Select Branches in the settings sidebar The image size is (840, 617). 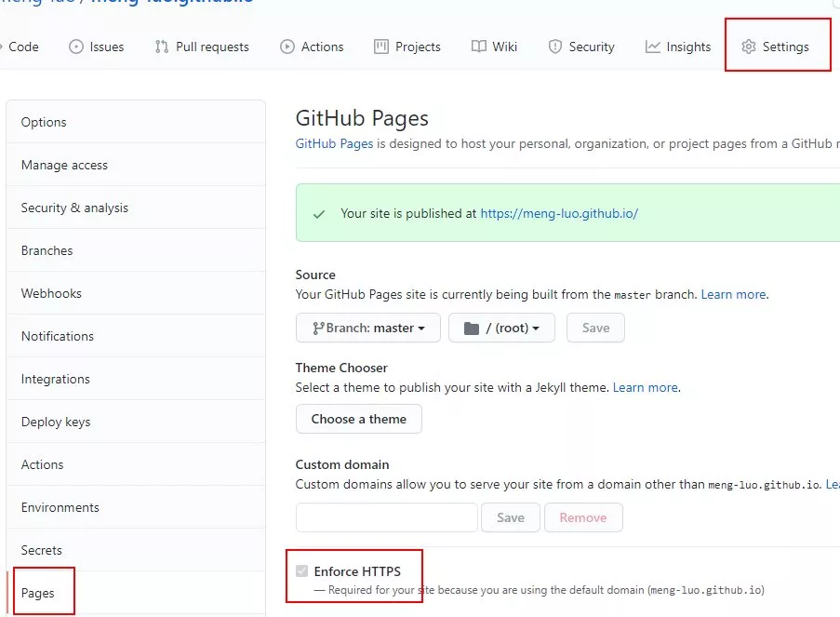tap(136, 250)
